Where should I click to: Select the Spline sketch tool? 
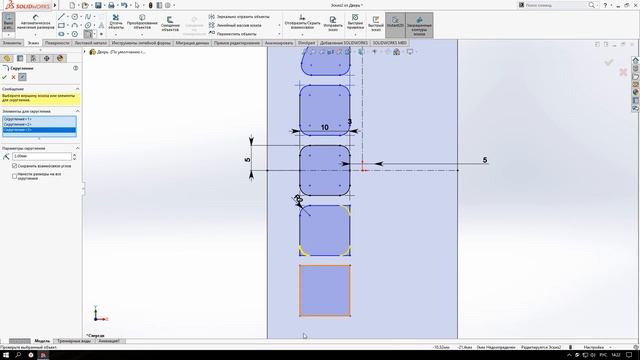click(x=88, y=17)
